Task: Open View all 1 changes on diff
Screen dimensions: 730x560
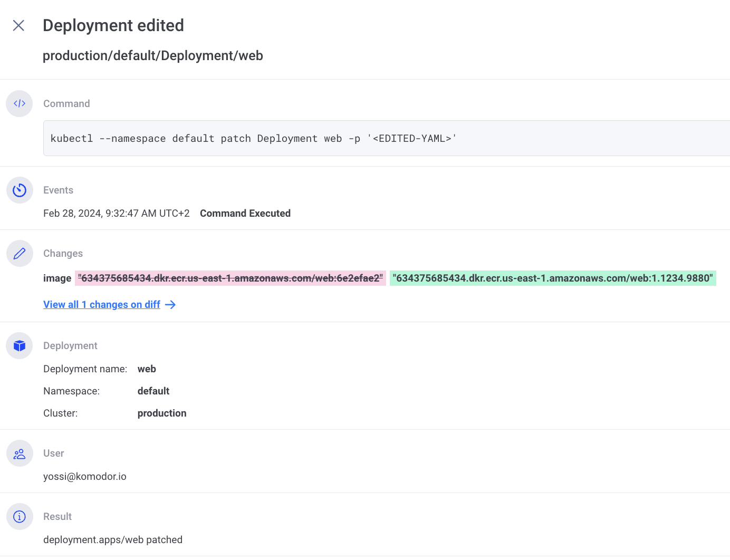Action: [x=102, y=305]
